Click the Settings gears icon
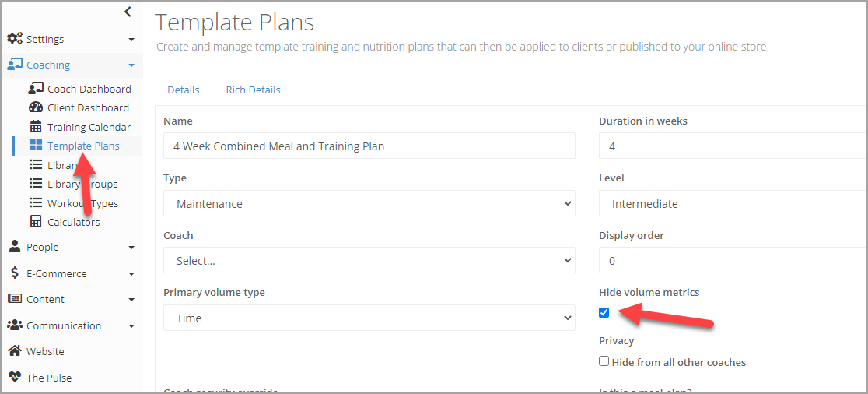The image size is (868, 394). [x=15, y=39]
